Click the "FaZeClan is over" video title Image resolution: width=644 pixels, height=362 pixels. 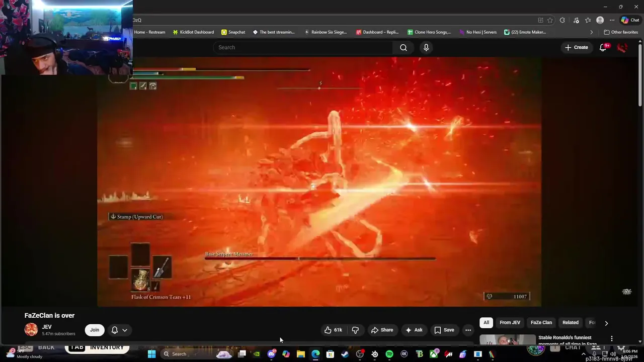coord(49,315)
